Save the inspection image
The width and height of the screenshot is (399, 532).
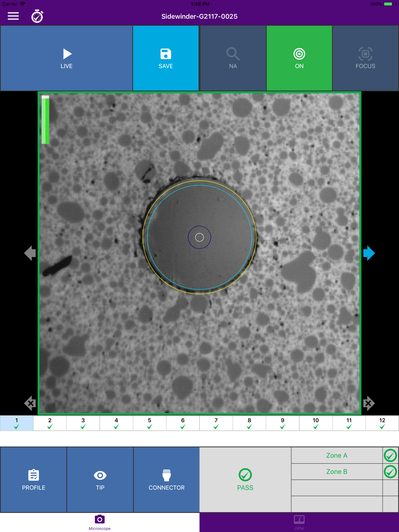coord(166,58)
